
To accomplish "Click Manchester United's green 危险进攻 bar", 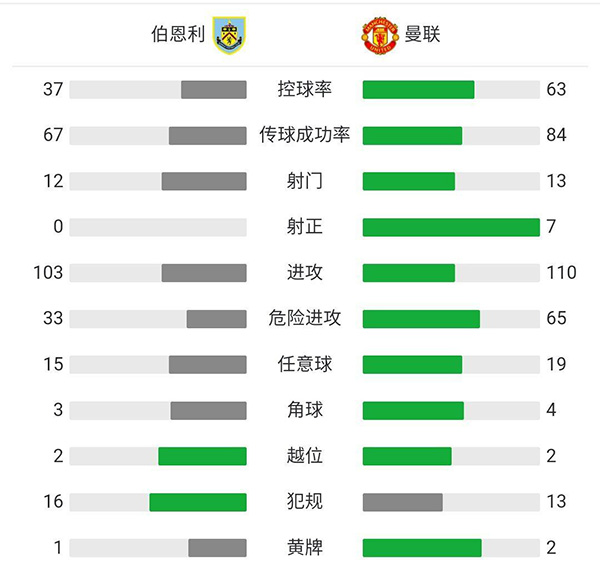I will pyautogui.click(x=421, y=319).
